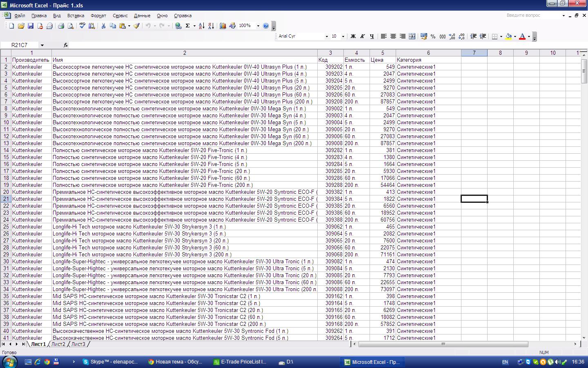588x368 pixels.
Task: Sort descending with the Я-to-A icon
Action: [211, 26]
